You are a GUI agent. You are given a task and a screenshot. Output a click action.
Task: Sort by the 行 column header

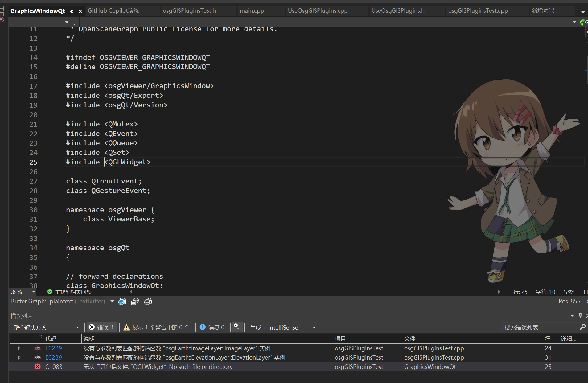(551, 339)
